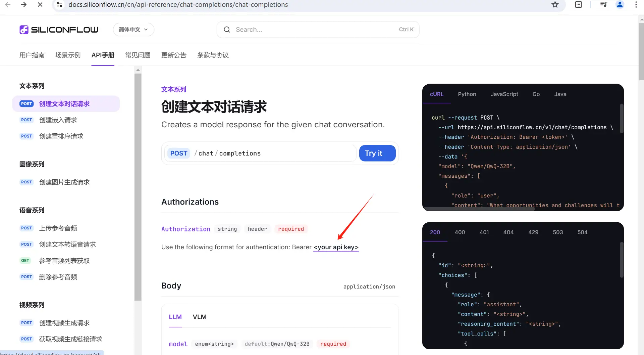Screen dimensions: 644x355
Task: Switch to the LLM body tab
Action: [x=175, y=317]
